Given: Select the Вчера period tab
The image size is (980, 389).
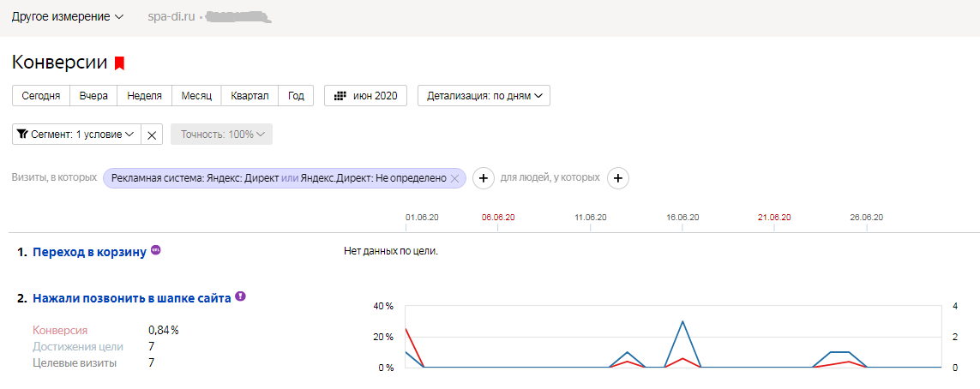Looking at the screenshot, I should 93,96.
